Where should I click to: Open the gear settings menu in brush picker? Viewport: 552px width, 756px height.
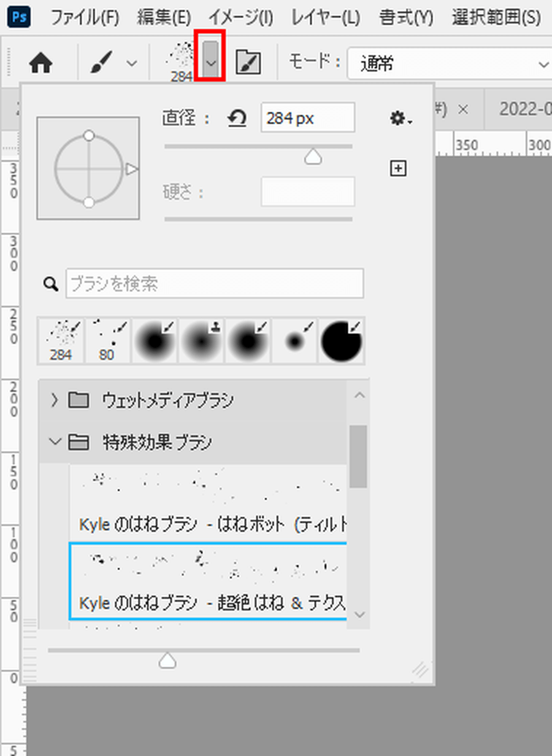(x=401, y=118)
